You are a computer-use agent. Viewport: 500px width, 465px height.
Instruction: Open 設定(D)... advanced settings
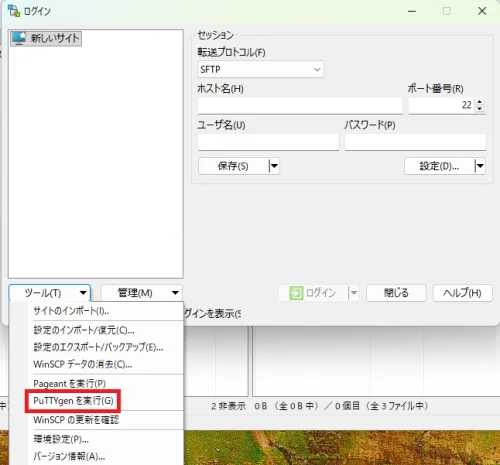pos(439,166)
